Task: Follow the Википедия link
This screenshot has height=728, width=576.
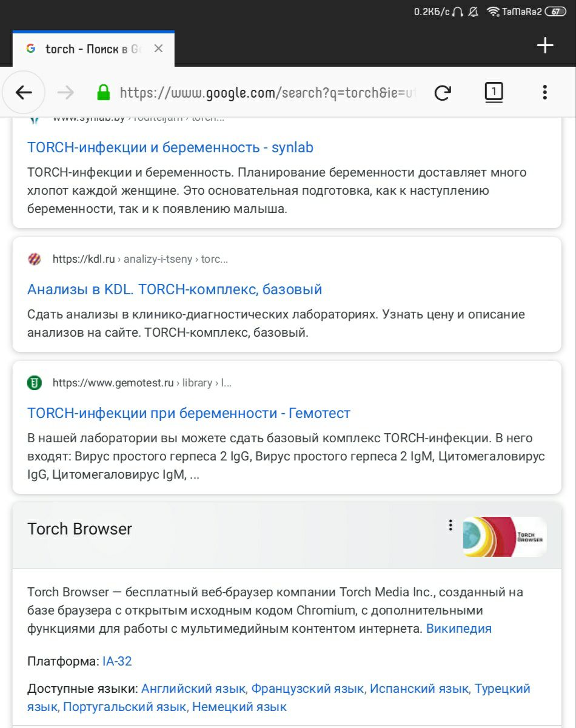Action: click(x=459, y=629)
